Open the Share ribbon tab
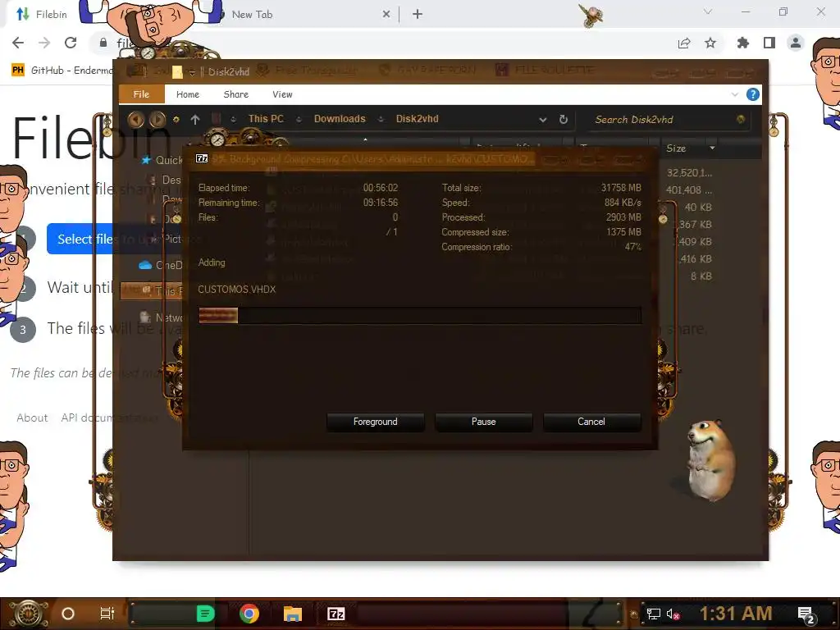The height and width of the screenshot is (630, 840). [x=235, y=94]
